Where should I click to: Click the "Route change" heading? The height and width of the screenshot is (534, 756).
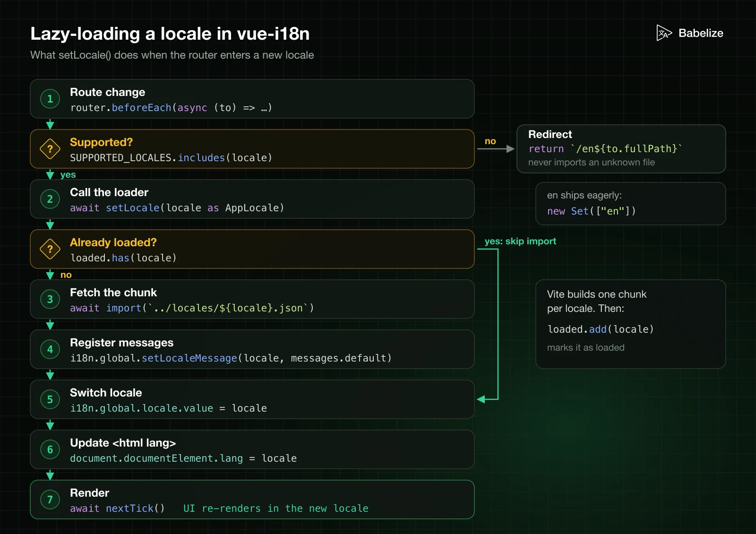(x=108, y=92)
